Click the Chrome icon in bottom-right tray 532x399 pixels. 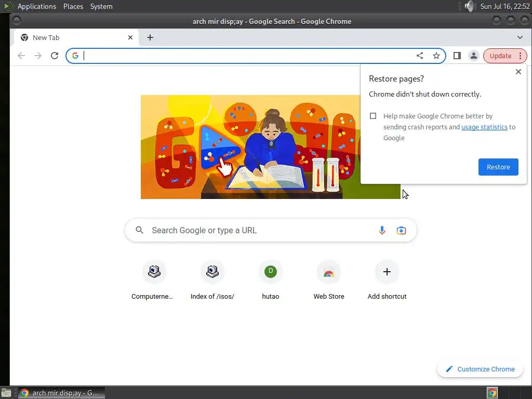(493, 393)
